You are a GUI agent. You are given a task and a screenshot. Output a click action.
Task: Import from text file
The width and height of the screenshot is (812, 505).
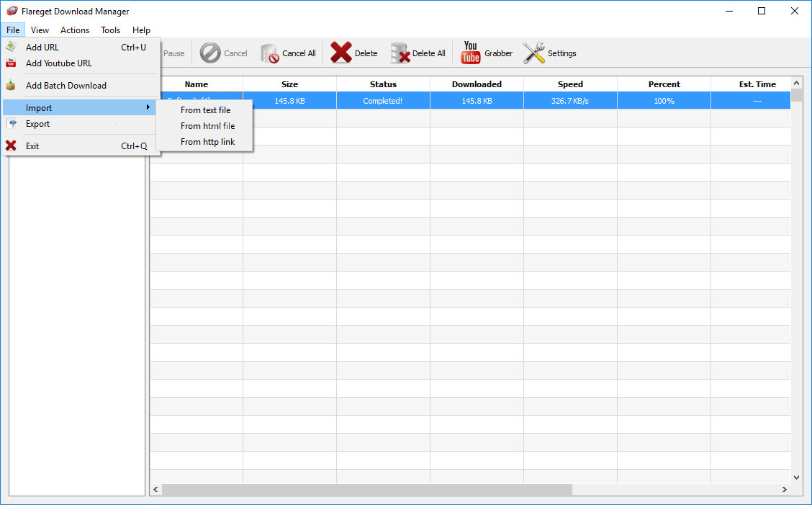point(205,110)
